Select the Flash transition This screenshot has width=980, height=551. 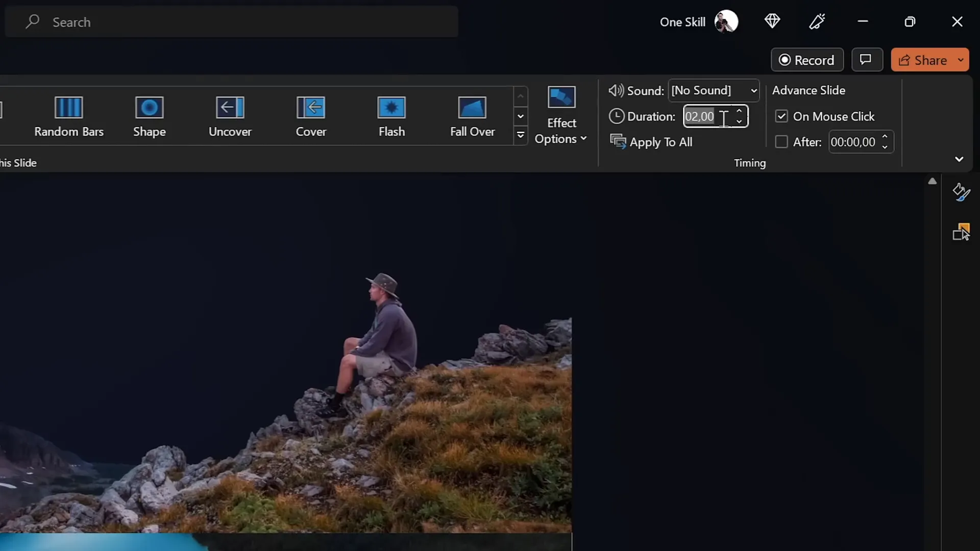[x=391, y=116]
